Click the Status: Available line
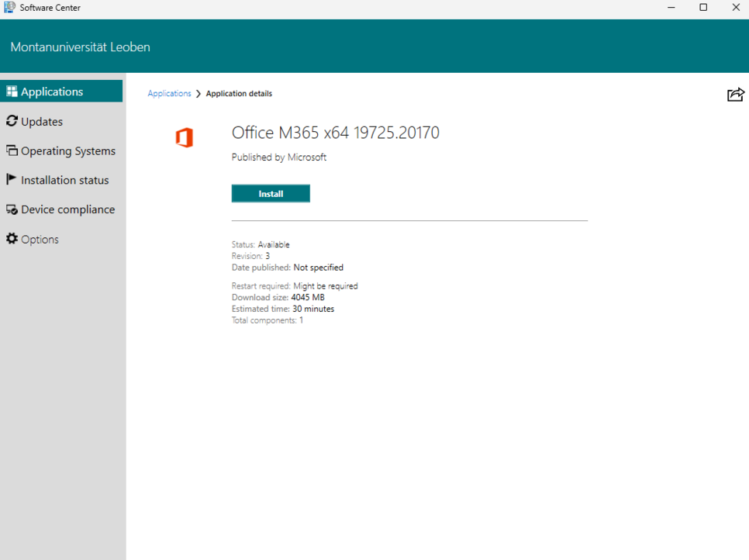 pyautogui.click(x=261, y=244)
